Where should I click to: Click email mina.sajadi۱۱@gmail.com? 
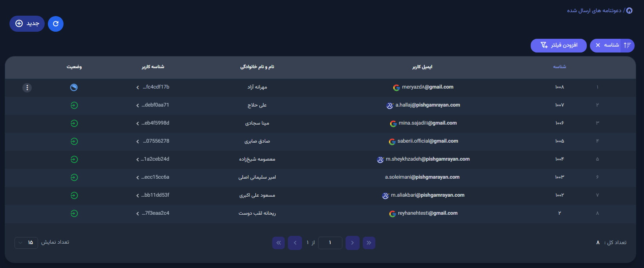[x=428, y=123]
